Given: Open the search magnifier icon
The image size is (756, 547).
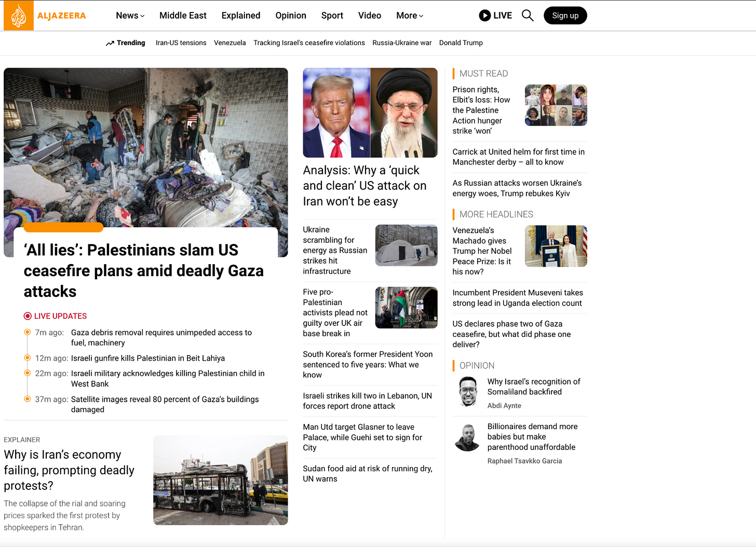Looking at the screenshot, I should pos(528,16).
